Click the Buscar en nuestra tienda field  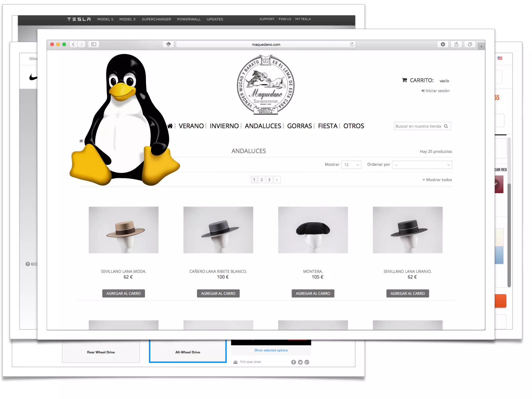click(418, 126)
